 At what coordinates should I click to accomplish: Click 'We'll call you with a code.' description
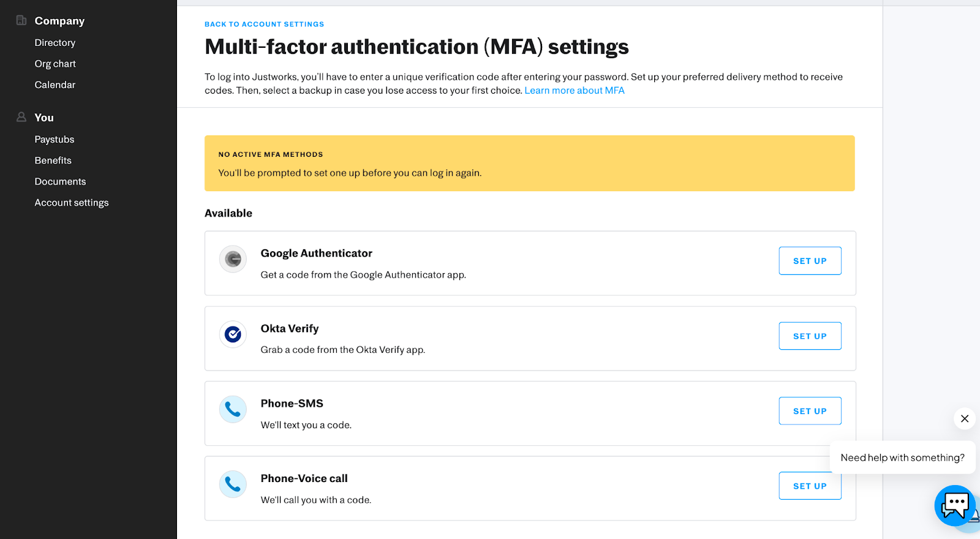316,500
